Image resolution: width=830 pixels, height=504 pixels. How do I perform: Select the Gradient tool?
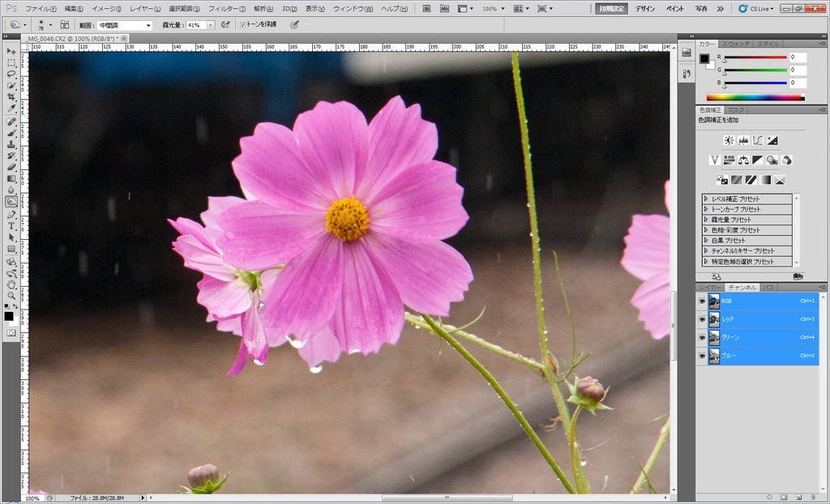pos(11,178)
